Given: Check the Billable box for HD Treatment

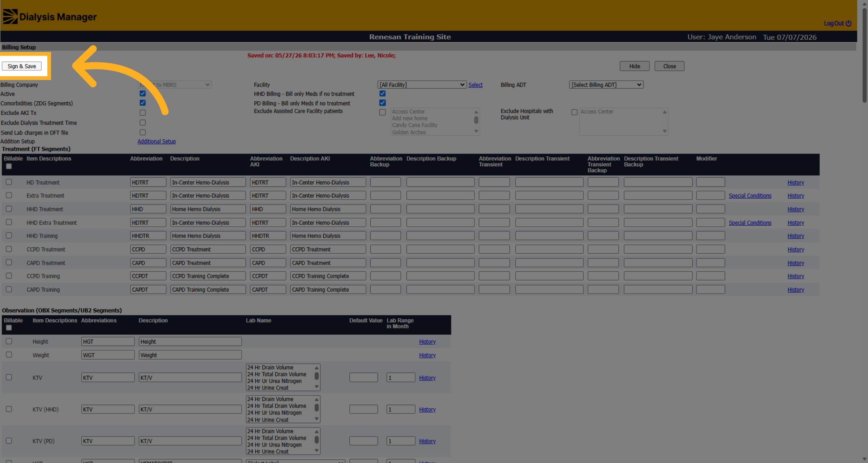Looking at the screenshot, I should tap(9, 182).
